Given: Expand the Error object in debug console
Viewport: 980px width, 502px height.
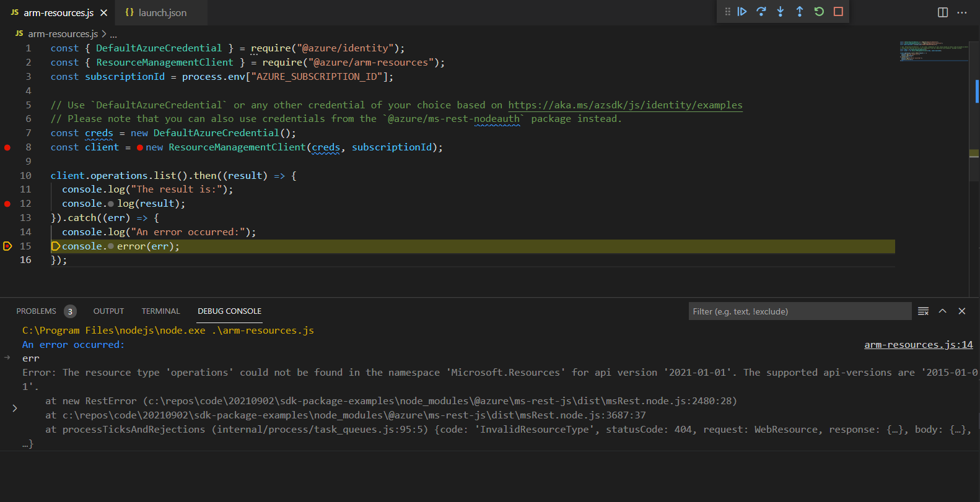Looking at the screenshot, I should (15, 409).
